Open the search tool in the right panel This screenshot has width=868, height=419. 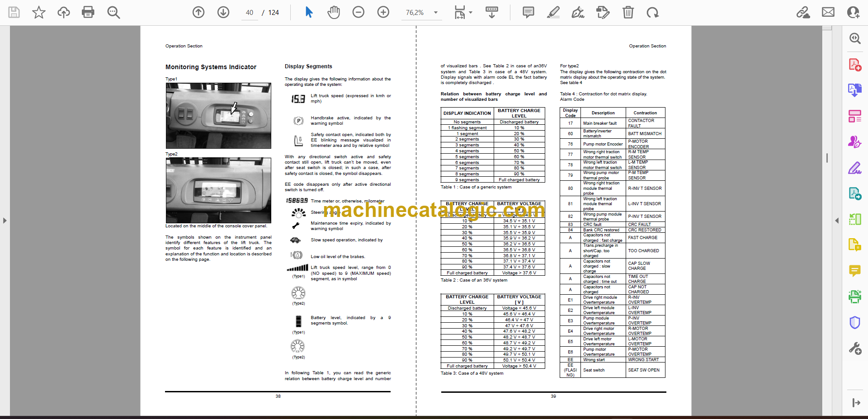854,38
